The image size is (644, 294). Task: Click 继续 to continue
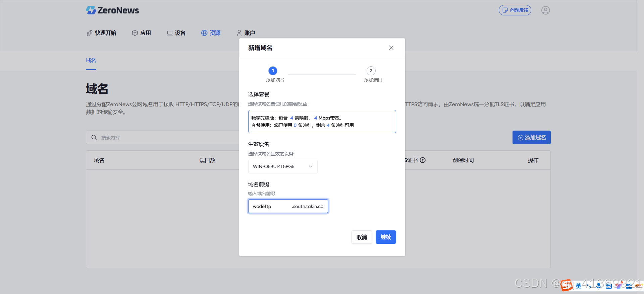click(386, 237)
